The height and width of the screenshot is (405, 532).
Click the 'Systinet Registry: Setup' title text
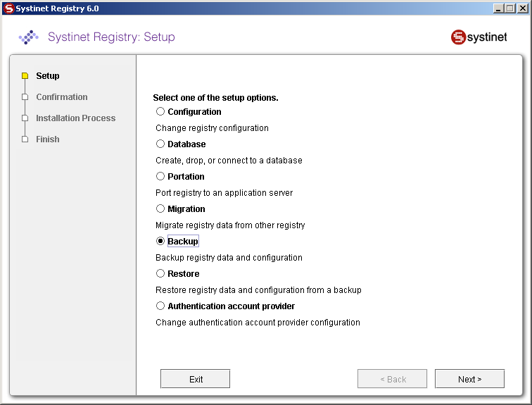click(x=111, y=37)
